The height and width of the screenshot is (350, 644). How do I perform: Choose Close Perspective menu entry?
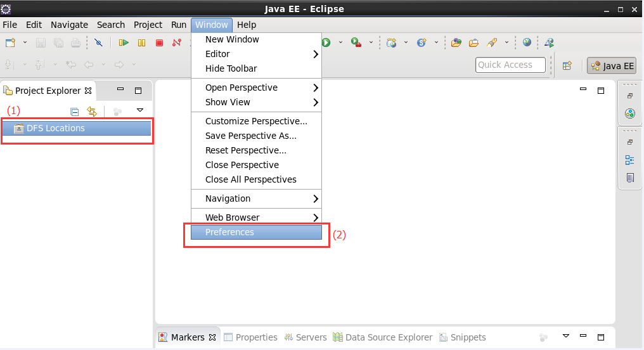(256, 165)
